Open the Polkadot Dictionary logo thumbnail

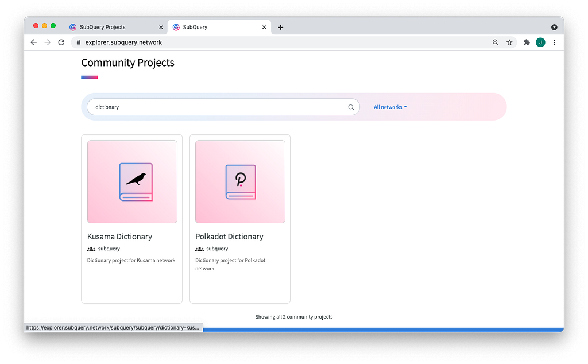(240, 182)
